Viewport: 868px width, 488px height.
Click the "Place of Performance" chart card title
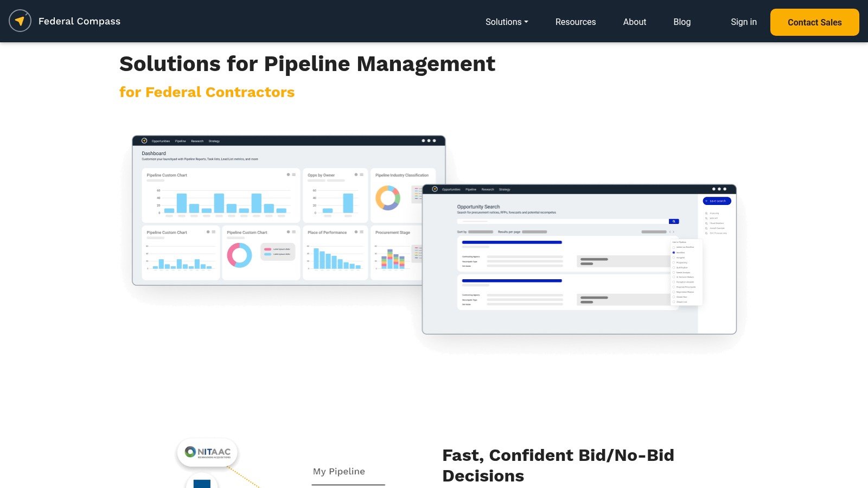[x=327, y=233]
